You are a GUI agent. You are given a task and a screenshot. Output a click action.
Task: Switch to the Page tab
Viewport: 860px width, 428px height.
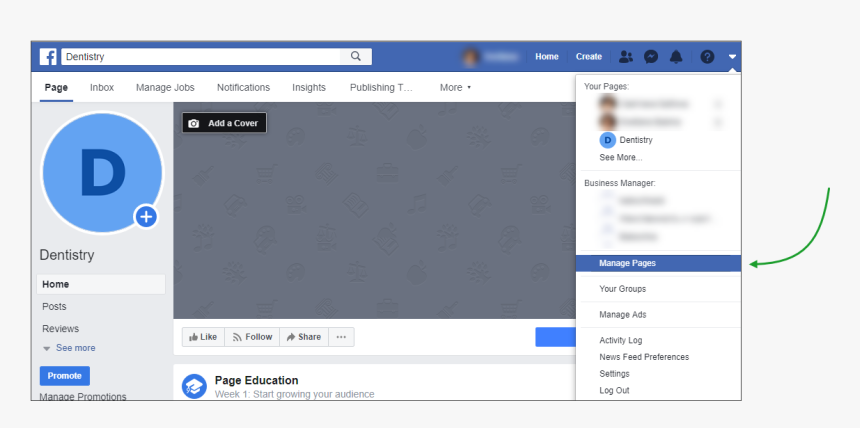(x=56, y=87)
